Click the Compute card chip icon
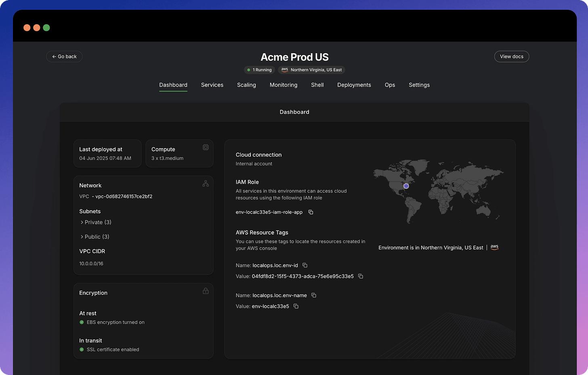This screenshot has width=588, height=375. point(206,147)
